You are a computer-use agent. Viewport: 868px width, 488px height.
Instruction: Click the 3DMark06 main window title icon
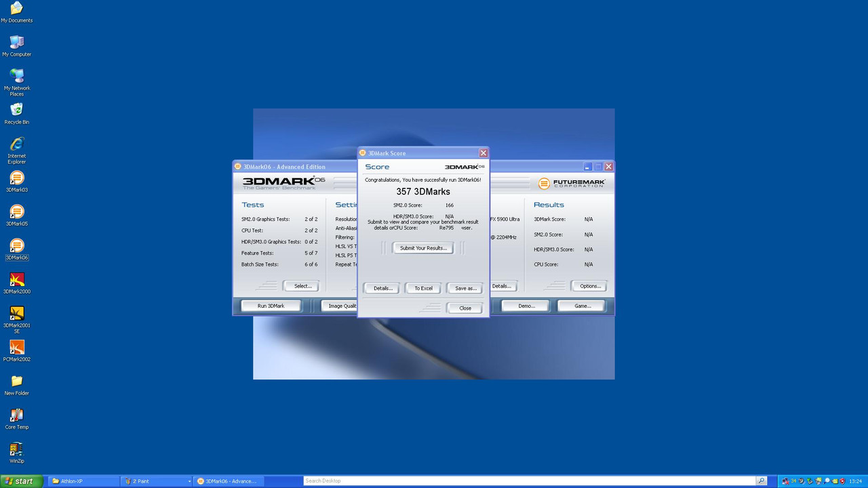click(238, 167)
